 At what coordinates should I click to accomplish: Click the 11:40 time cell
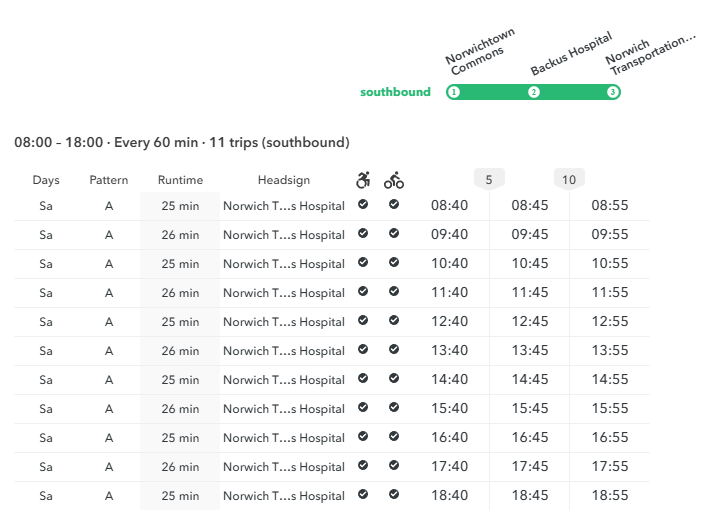pos(450,292)
